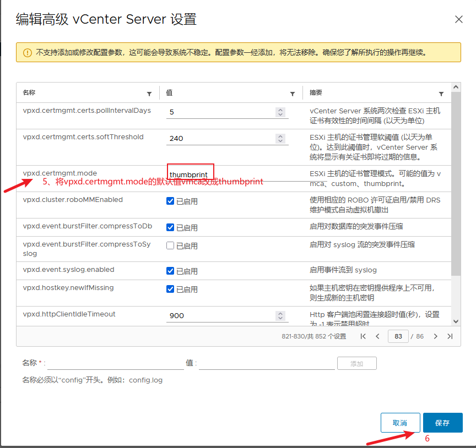Adjust softThreshold value stepper
The width and height of the screenshot is (476, 448).
(x=280, y=139)
